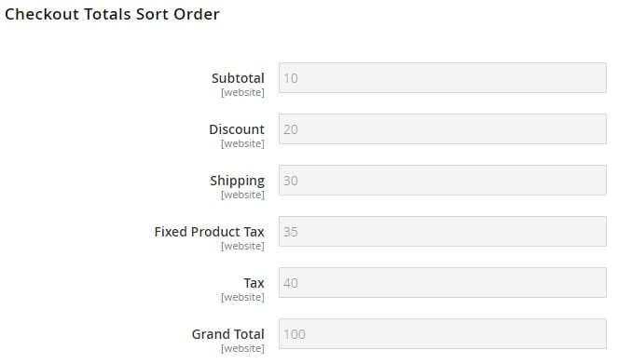Click the Fixed Product Tax label
The image size is (618, 364).
pyautogui.click(x=210, y=232)
